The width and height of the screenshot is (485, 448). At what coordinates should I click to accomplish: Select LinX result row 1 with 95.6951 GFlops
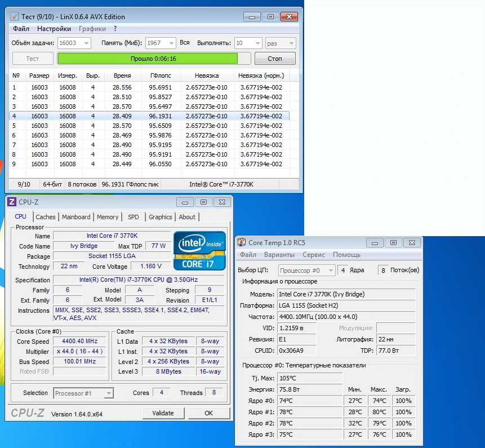[149, 87]
